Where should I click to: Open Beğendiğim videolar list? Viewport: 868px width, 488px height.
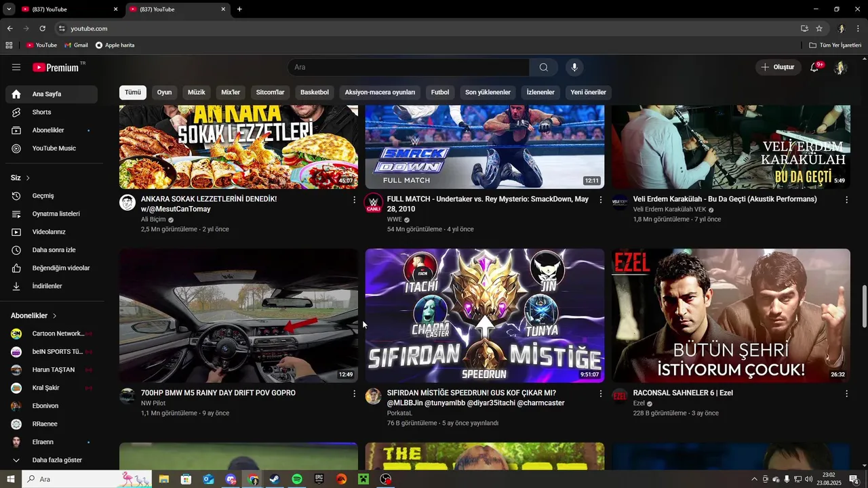pyautogui.click(x=52, y=268)
